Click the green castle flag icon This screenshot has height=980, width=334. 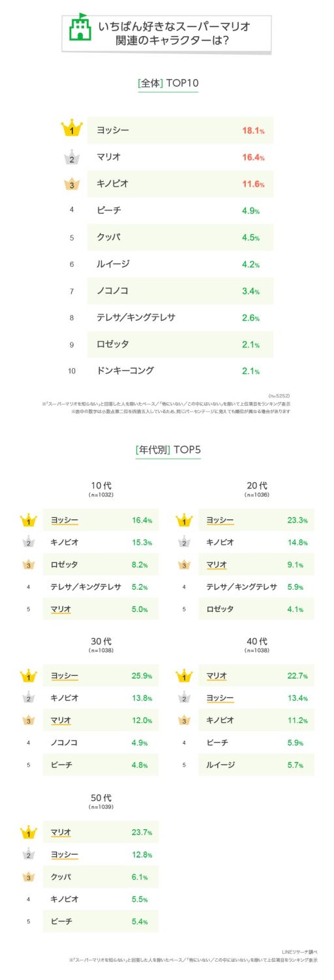80,27
